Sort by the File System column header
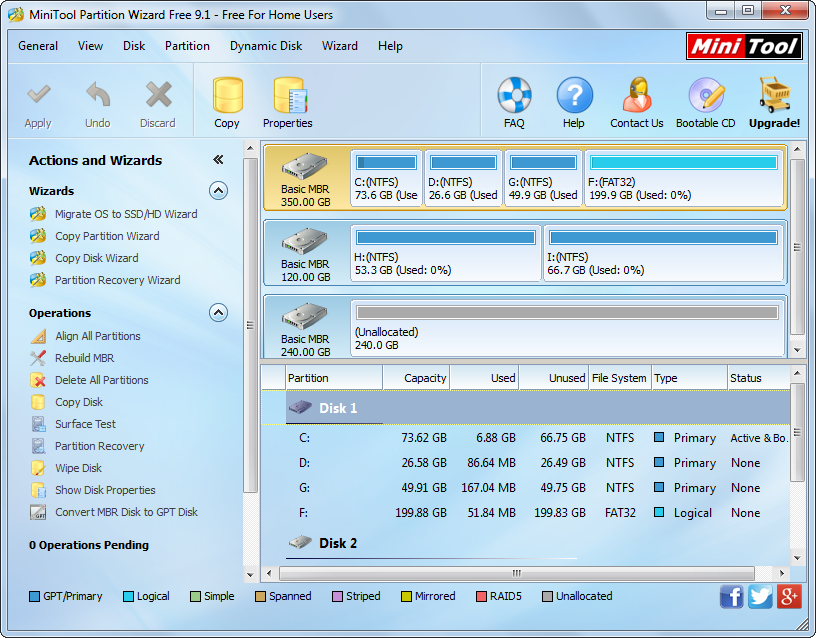 pos(619,378)
